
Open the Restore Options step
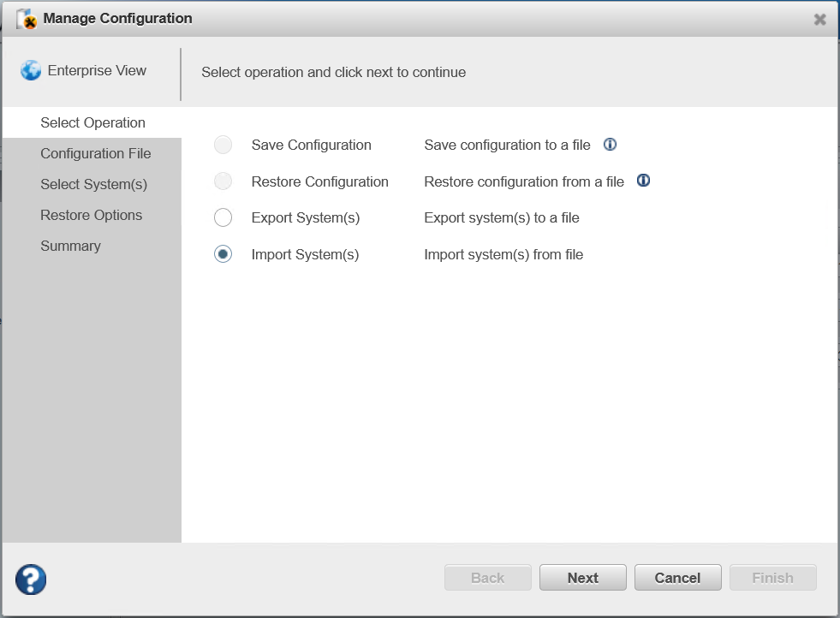point(91,215)
